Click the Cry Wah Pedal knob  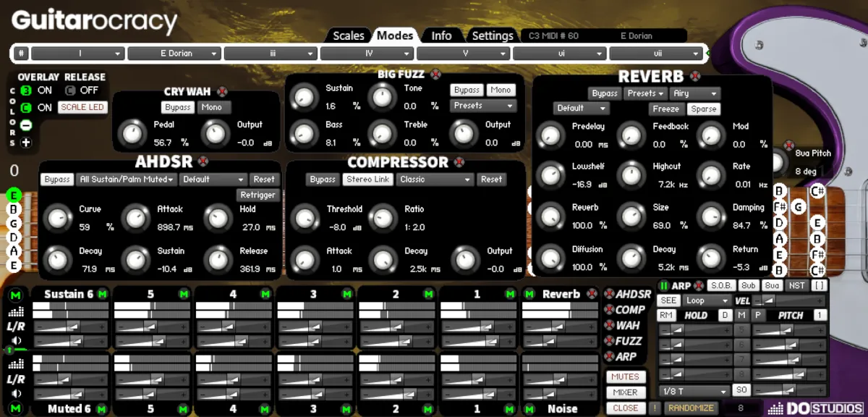click(x=131, y=132)
